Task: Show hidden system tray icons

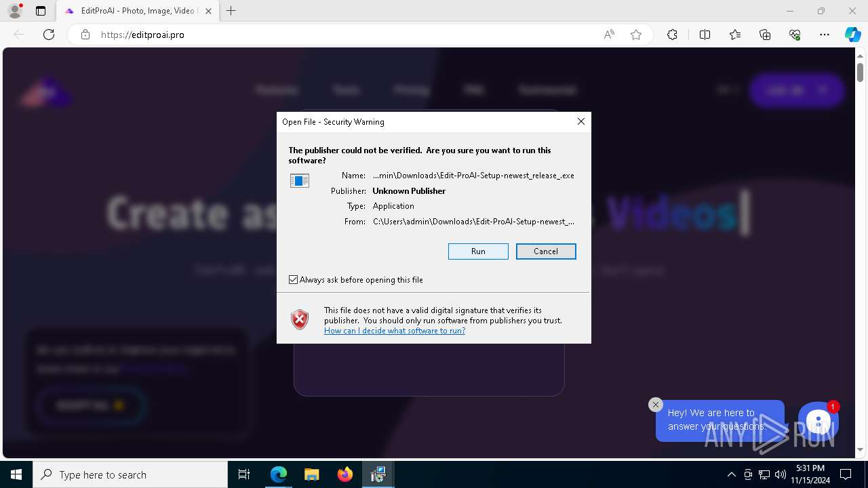Action: point(731,474)
